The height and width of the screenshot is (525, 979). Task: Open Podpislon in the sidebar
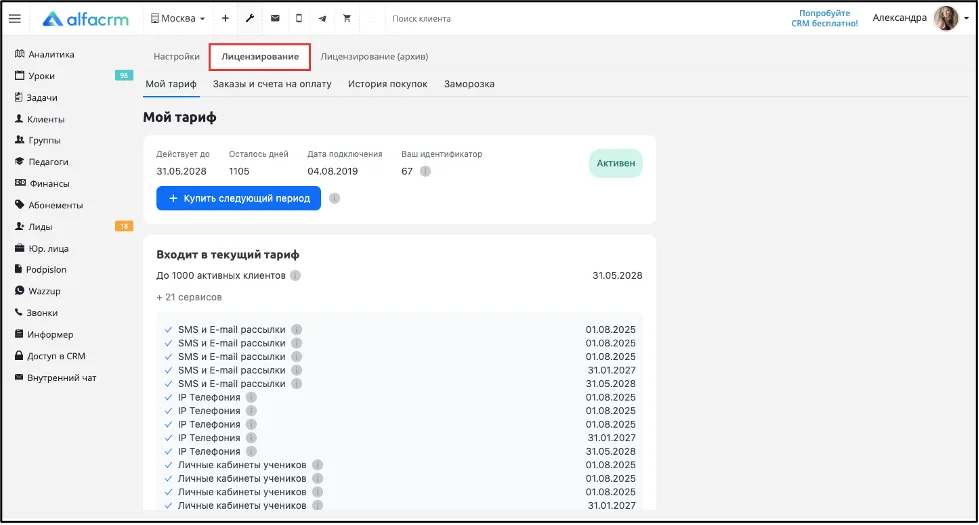coord(41,270)
